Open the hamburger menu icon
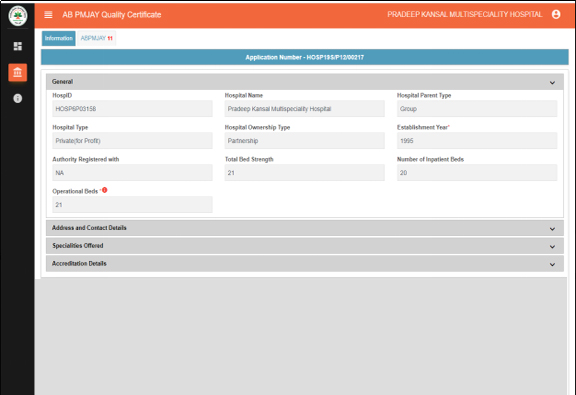The width and height of the screenshot is (576, 395). tap(48, 15)
